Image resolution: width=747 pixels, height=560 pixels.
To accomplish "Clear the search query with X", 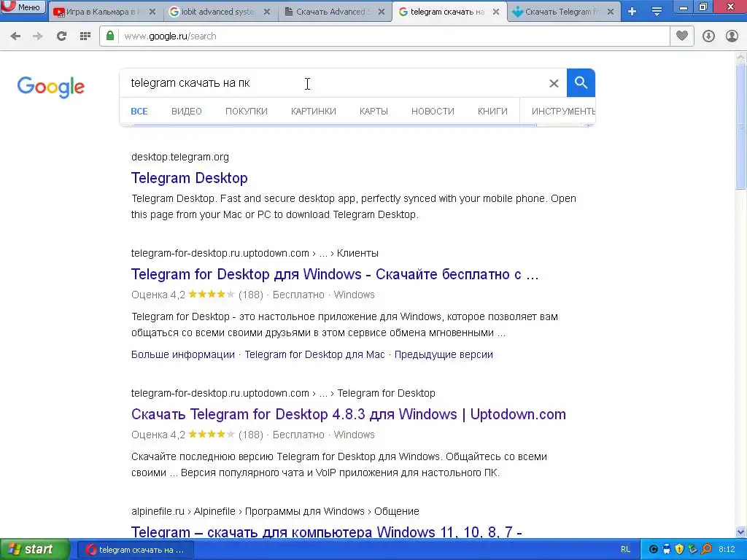I will [x=554, y=83].
